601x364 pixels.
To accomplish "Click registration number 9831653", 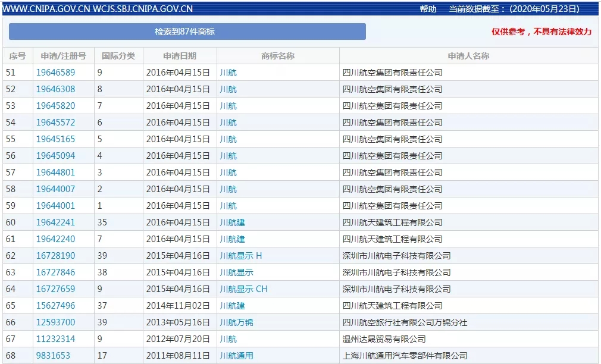I will pyautogui.click(x=53, y=356).
